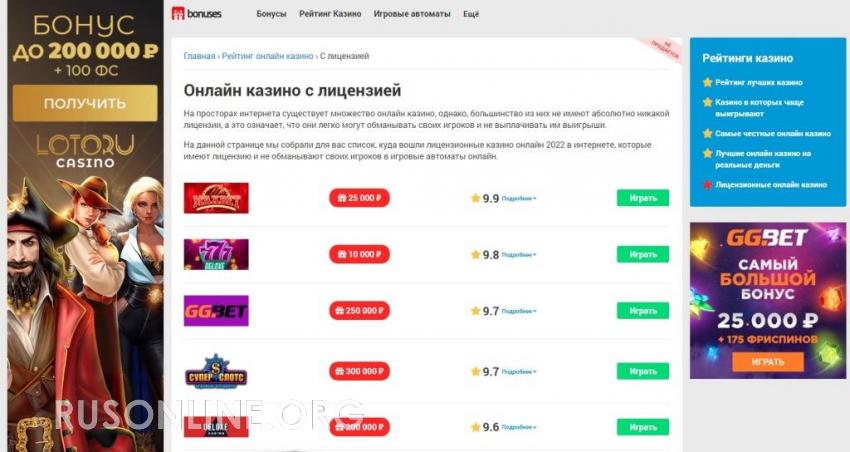Screen dimensions: 850x452
Task: Click the 250 000 ₽ bonus badge
Action: [359, 311]
